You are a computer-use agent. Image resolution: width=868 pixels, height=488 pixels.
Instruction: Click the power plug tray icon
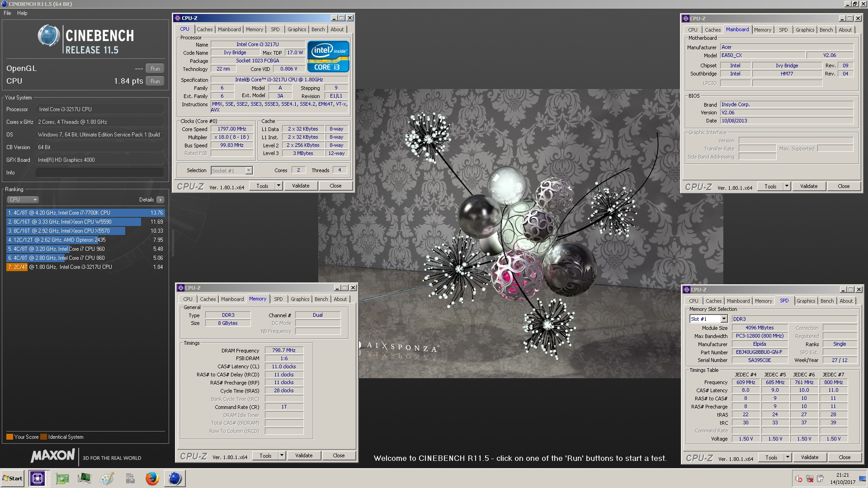pos(821,479)
